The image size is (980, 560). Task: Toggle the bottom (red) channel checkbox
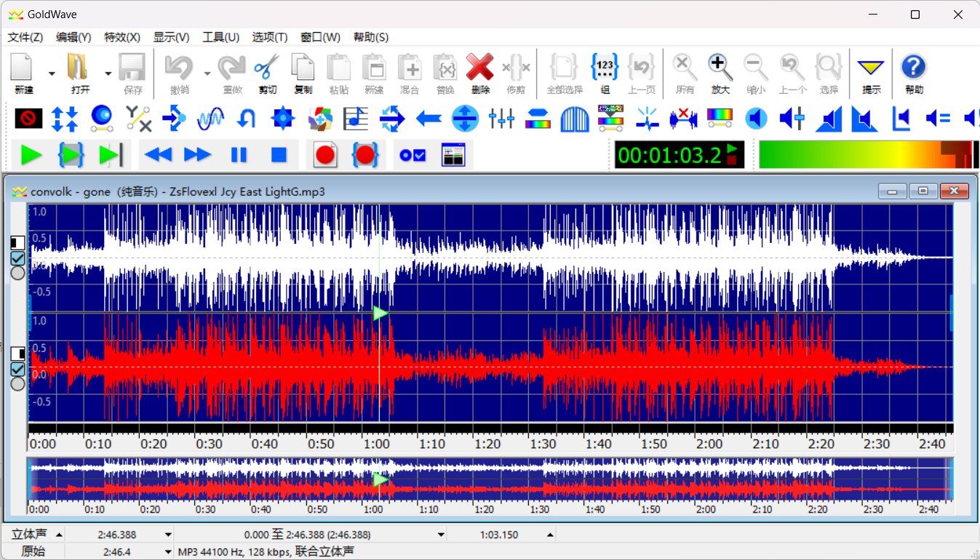point(18,369)
